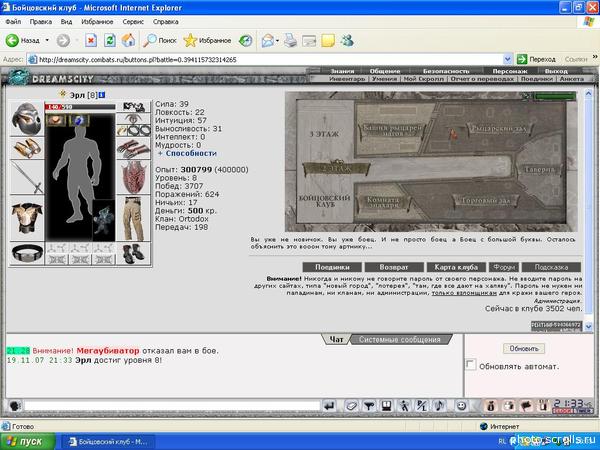Open the Файл menu
The image size is (600, 450).
pos(13,22)
